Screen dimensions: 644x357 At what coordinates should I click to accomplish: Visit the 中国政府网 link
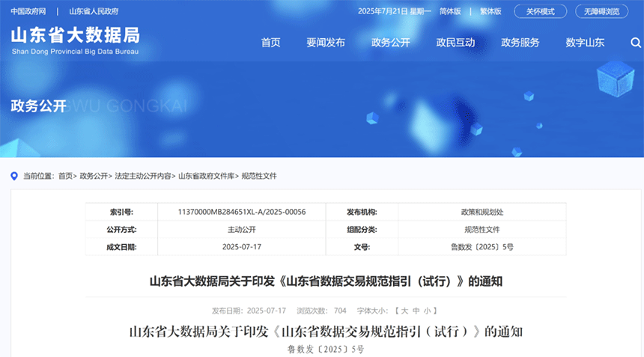pyautogui.click(x=28, y=11)
